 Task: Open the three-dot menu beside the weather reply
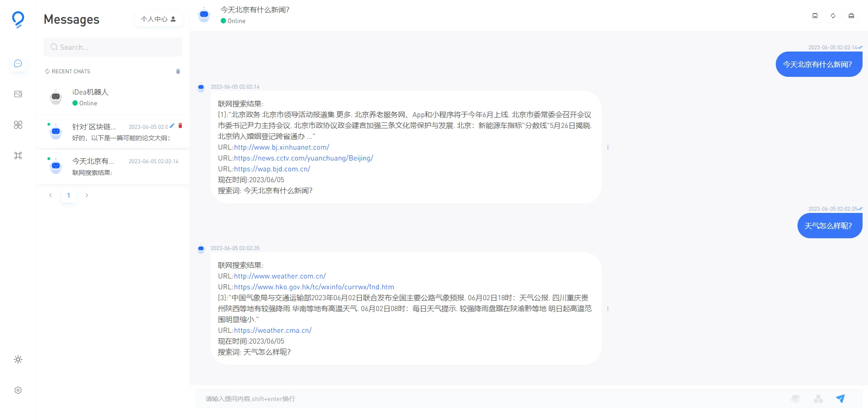tap(608, 309)
